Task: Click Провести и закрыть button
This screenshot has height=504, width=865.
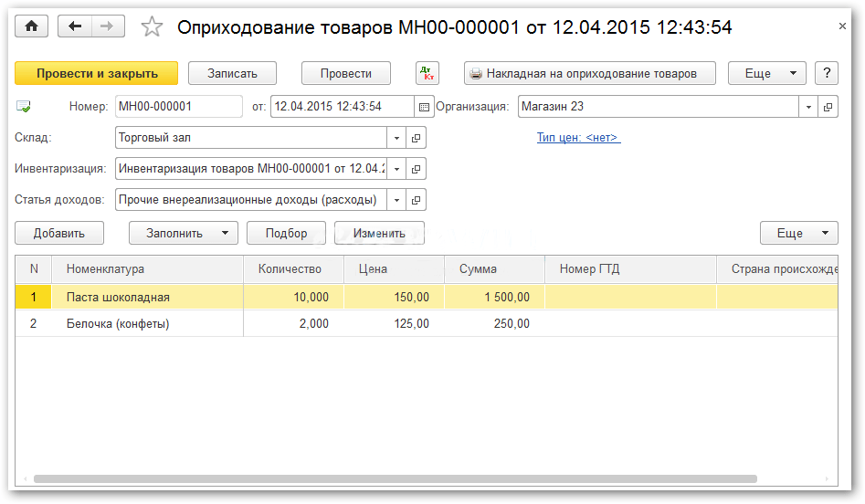Action: [x=97, y=73]
